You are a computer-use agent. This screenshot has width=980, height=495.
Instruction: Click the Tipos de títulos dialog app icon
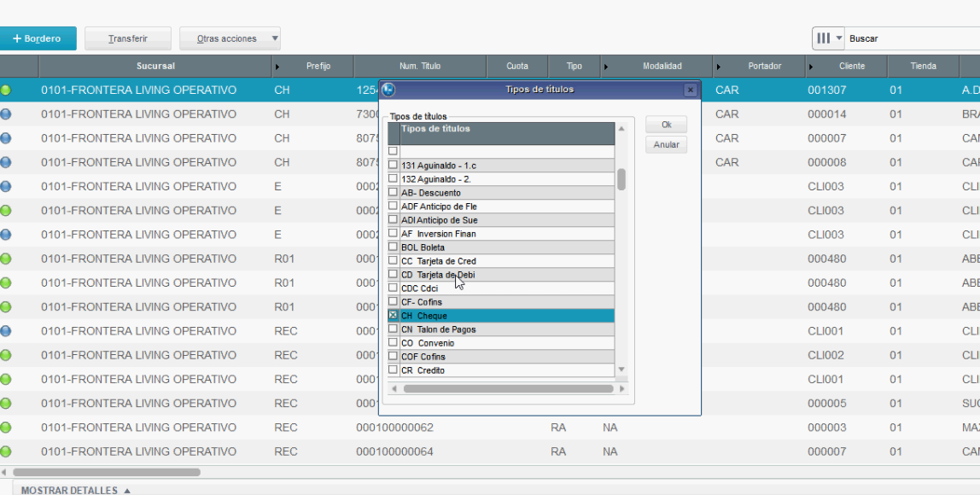(388, 90)
